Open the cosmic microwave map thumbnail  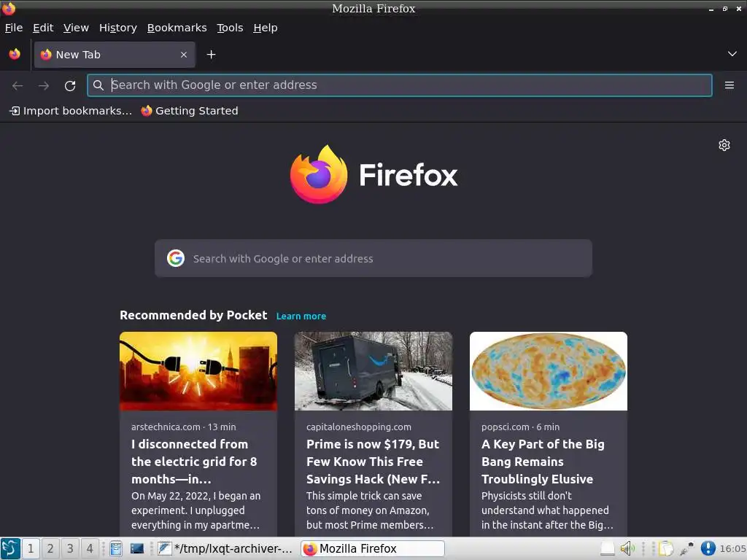[x=549, y=371]
